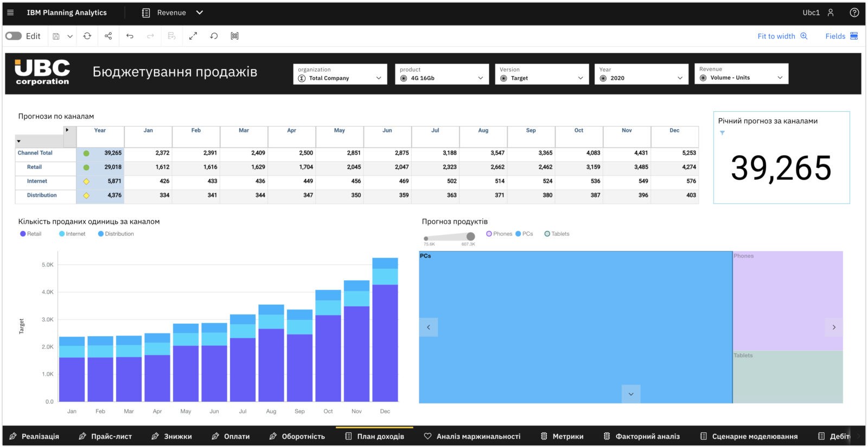Open the Revenue Volume - Units dropdown
Image resolution: width=868 pixels, height=448 pixels.
coord(741,74)
